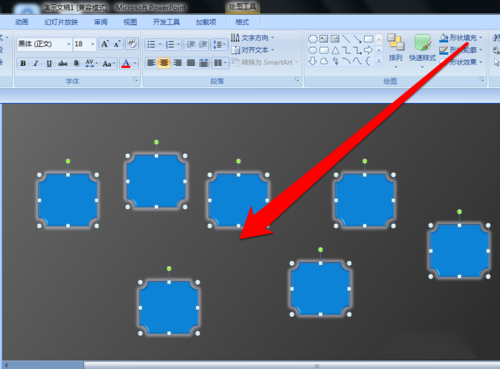Toggle center text alignment
The height and width of the screenshot is (369, 500).
point(164,63)
